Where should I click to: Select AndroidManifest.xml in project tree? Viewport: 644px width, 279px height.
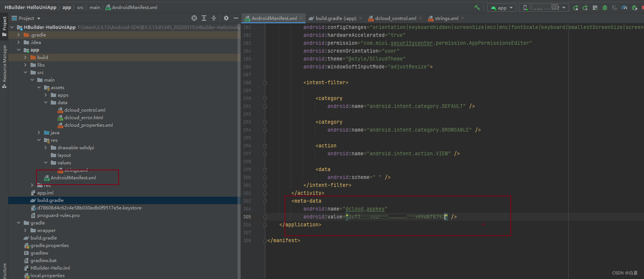(x=70, y=177)
